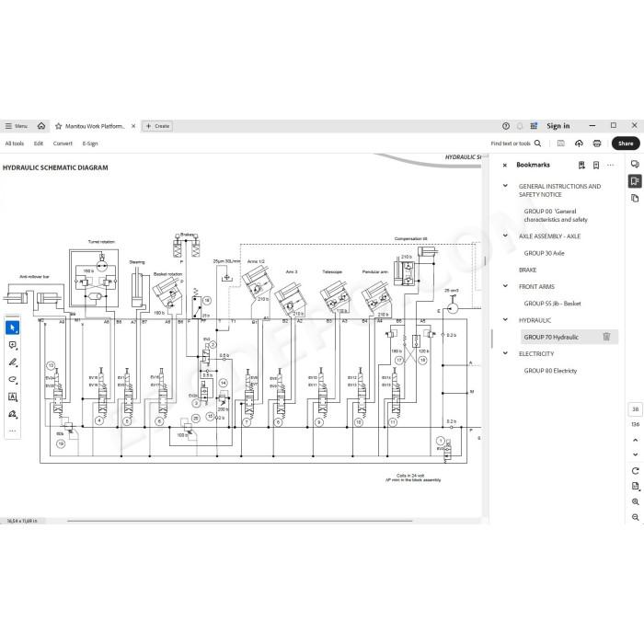Viewport: 644px width, 644px height.
Task: Click Sign in
Action: 558,126
